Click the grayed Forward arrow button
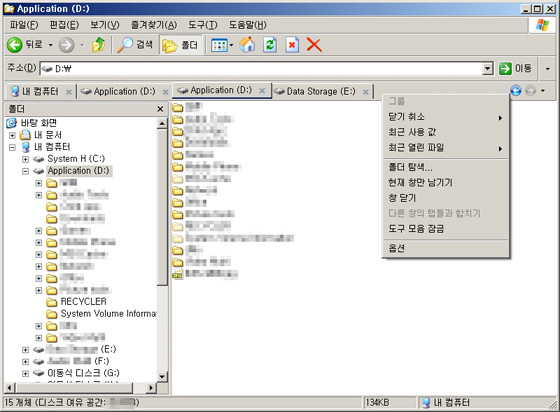This screenshot has height=412, width=560. (66, 45)
